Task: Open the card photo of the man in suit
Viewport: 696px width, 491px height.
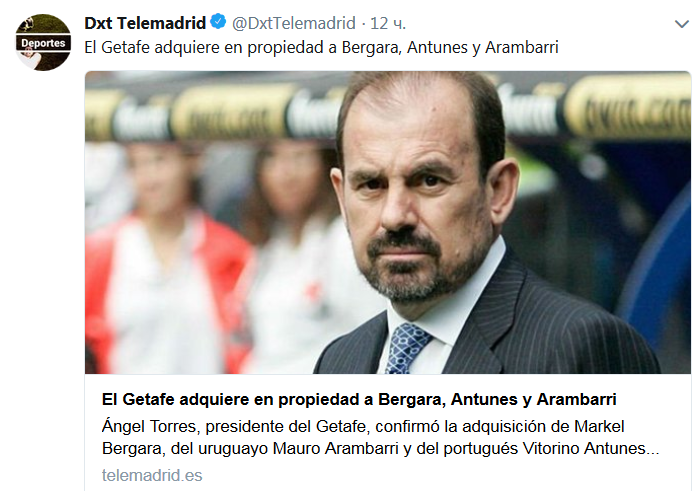Action: click(388, 222)
